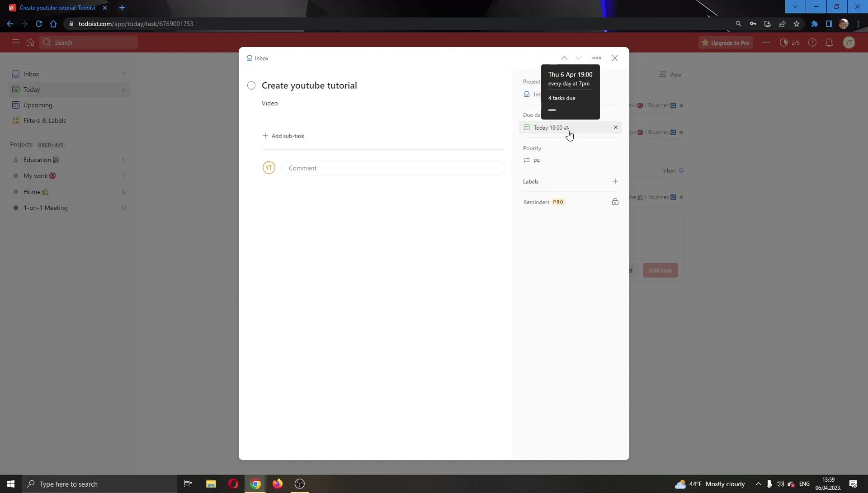Click Windows taskbar search box
This screenshot has height=493, width=868.
(x=99, y=484)
